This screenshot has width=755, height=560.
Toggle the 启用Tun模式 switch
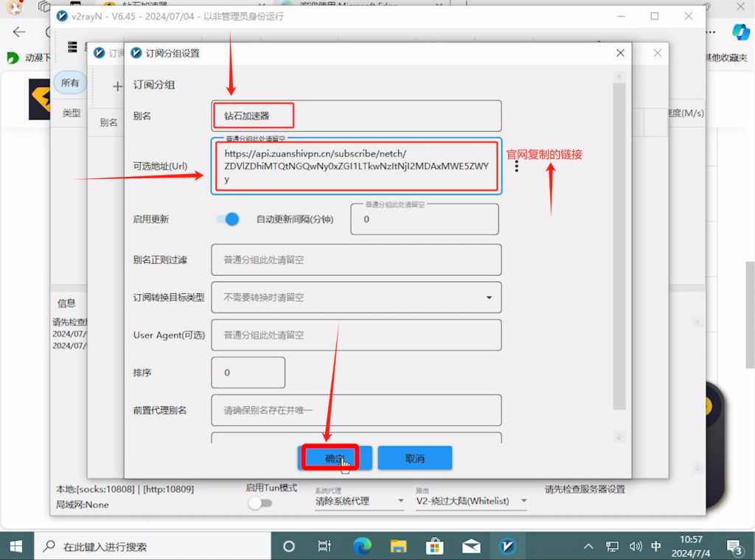260,503
